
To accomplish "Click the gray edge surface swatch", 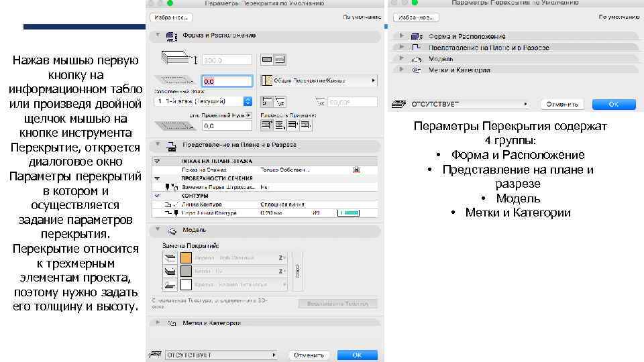I will pyautogui.click(x=186, y=271).
